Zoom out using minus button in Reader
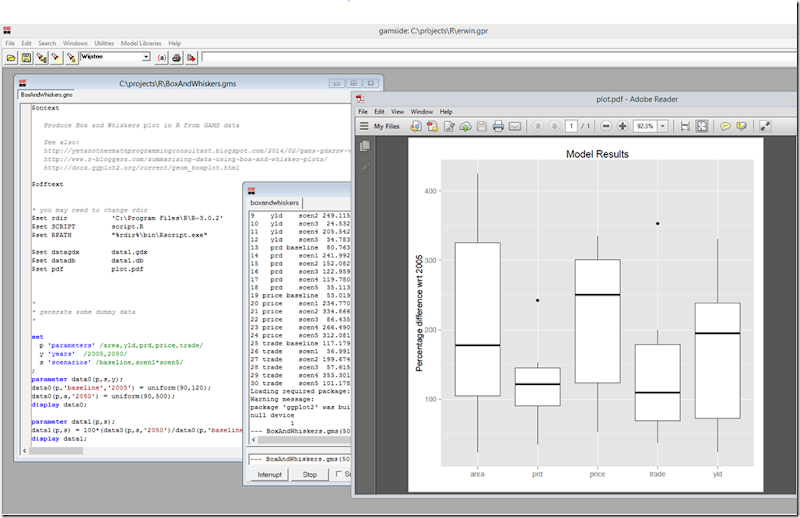Viewport: 800px width, 518px height. click(604, 126)
